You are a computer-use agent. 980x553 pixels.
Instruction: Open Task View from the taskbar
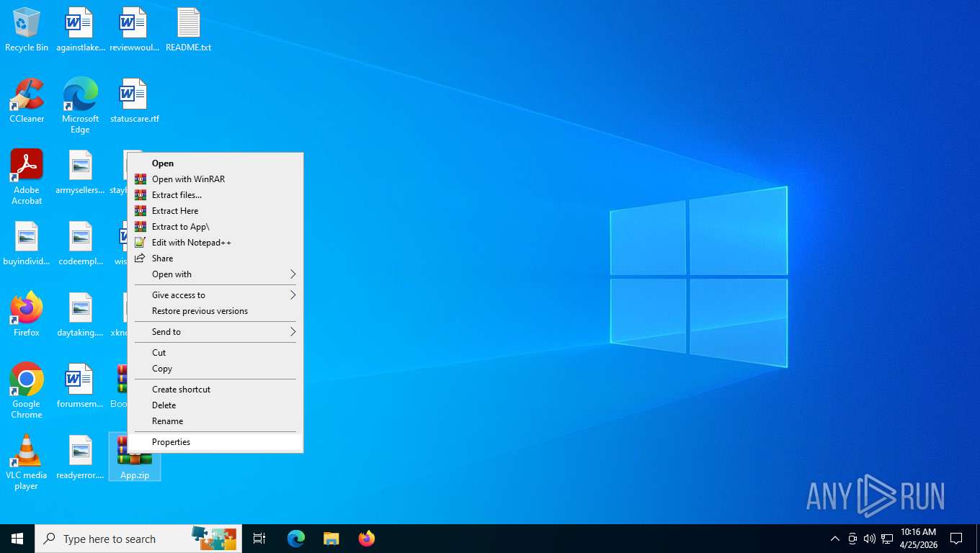(259, 539)
